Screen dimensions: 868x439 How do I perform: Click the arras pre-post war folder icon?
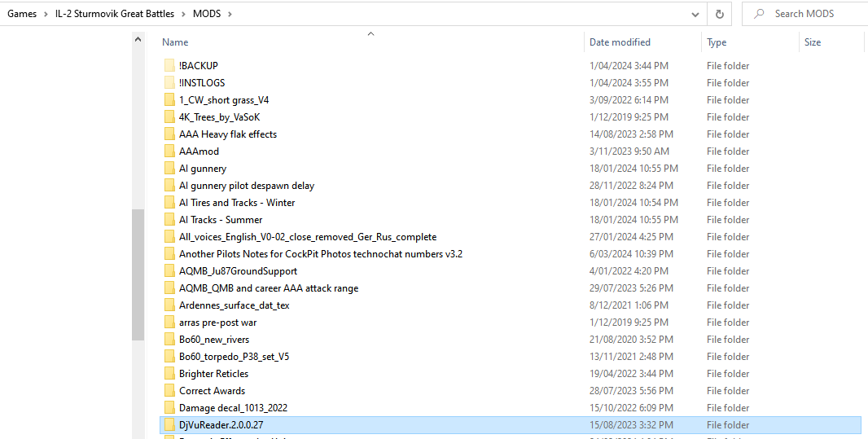(169, 323)
